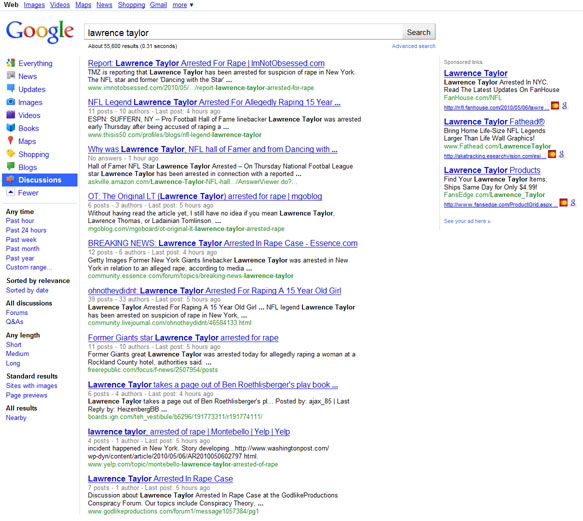Open Custom range date filter
Viewport: 583px width, 521px height.
coord(29,267)
